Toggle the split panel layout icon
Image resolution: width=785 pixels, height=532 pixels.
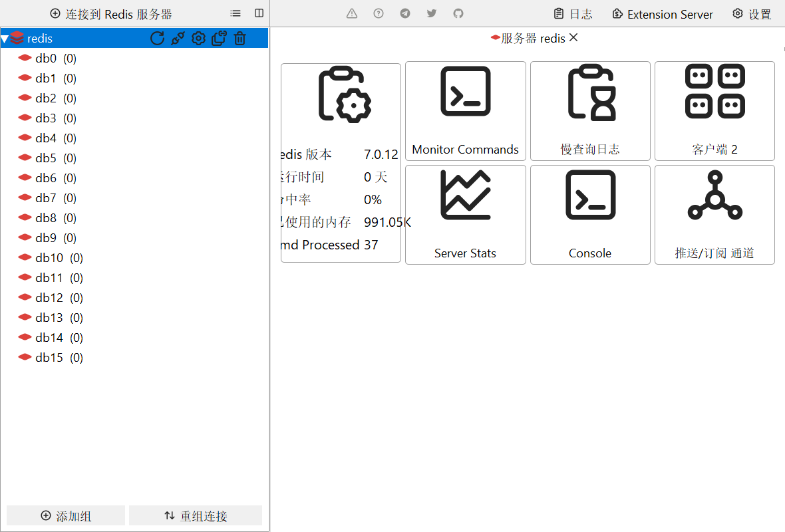click(258, 13)
